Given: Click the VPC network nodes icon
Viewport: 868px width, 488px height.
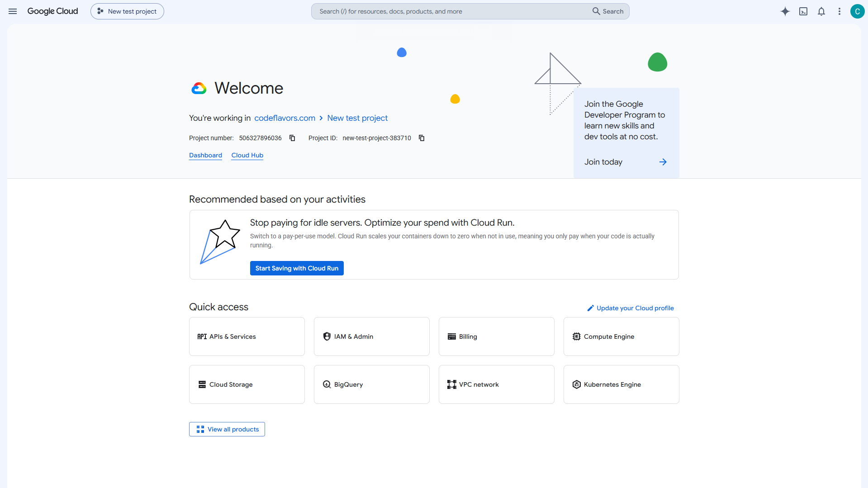Looking at the screenshot, I should point(452,384).
